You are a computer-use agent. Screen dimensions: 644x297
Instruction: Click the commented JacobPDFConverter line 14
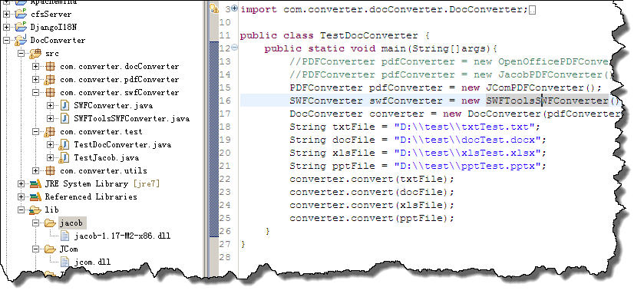452,74
